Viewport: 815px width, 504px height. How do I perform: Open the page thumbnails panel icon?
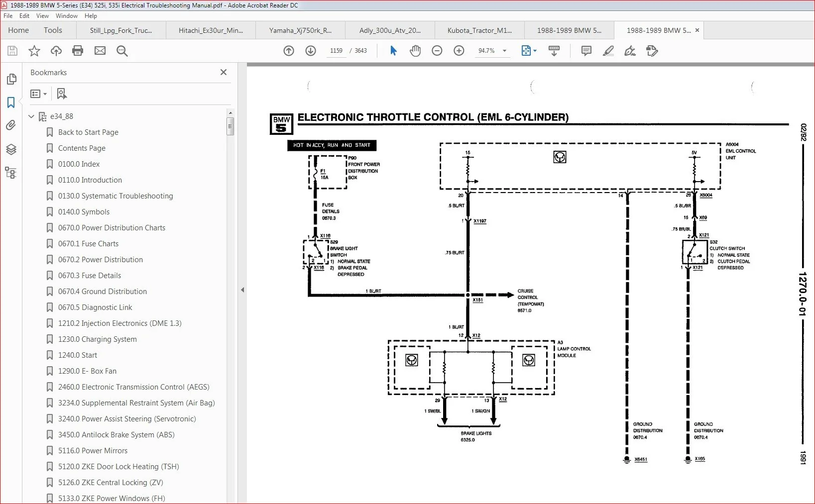pos(11,79)
